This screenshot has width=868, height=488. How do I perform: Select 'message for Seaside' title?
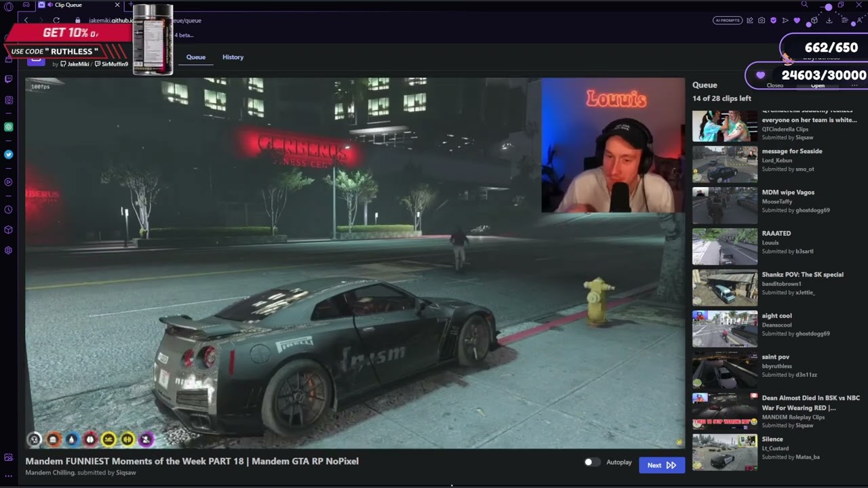(x=792, y=151)
